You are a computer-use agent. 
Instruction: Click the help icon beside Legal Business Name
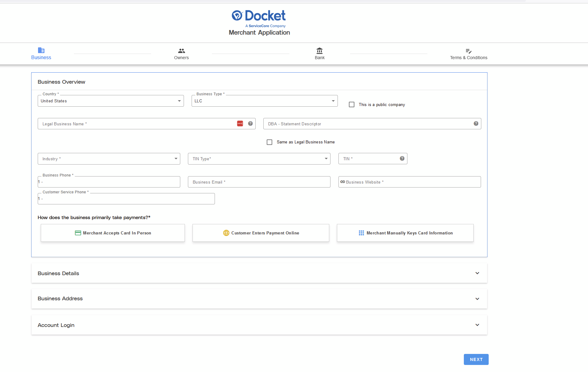point(250,123)
